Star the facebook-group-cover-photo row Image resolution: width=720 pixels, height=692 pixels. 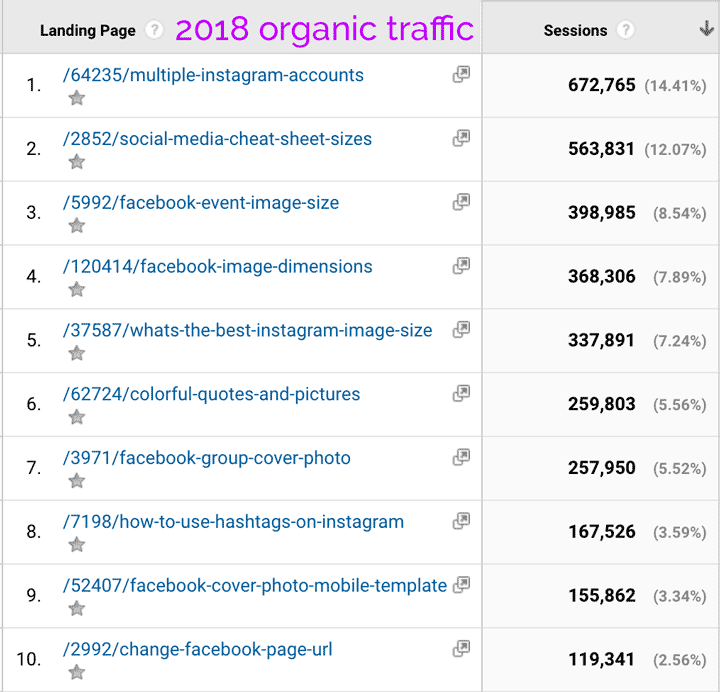click(x=77, y=481)
